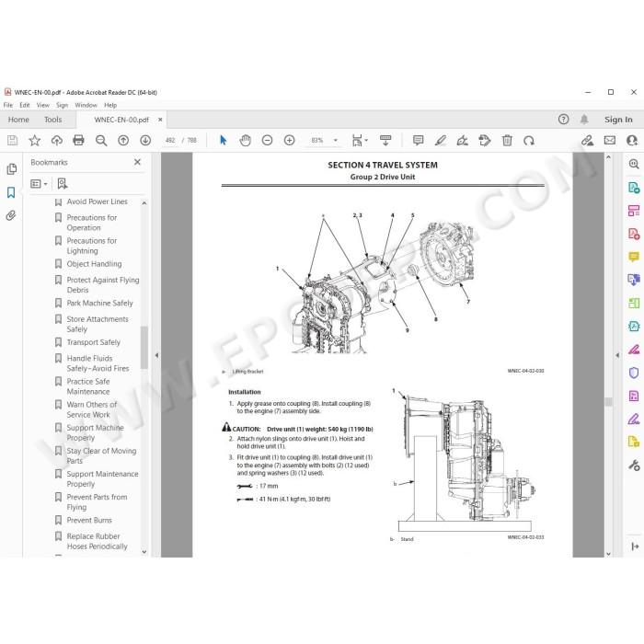Image resolution: width=644 pixels, height=644 pixels.
Task: Toggle the Bookmarks panel icon
Action: [x=11, y=192]
